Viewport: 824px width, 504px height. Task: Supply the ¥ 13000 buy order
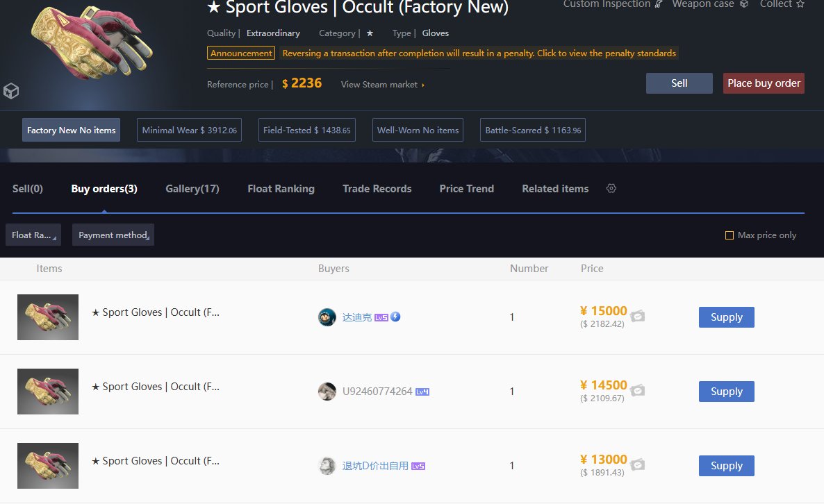tap(726, 466)
